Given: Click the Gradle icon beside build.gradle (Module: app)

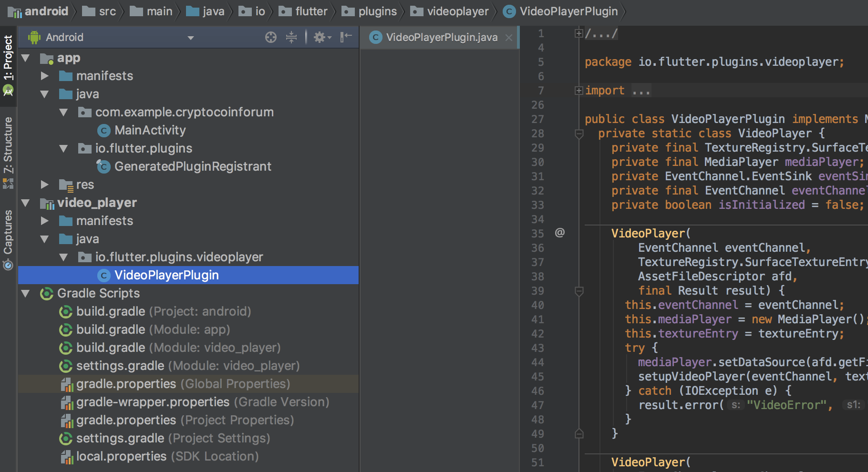Looking at the screenshot, I should tap(66, 329).
